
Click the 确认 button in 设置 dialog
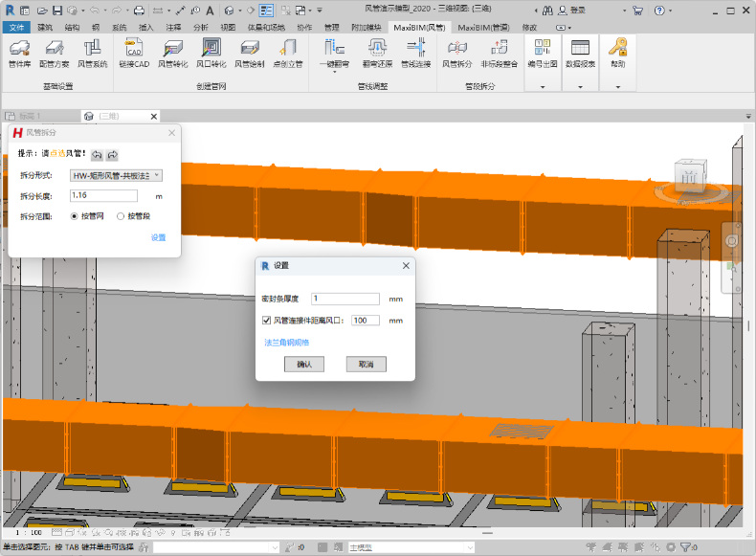point(304,365)
